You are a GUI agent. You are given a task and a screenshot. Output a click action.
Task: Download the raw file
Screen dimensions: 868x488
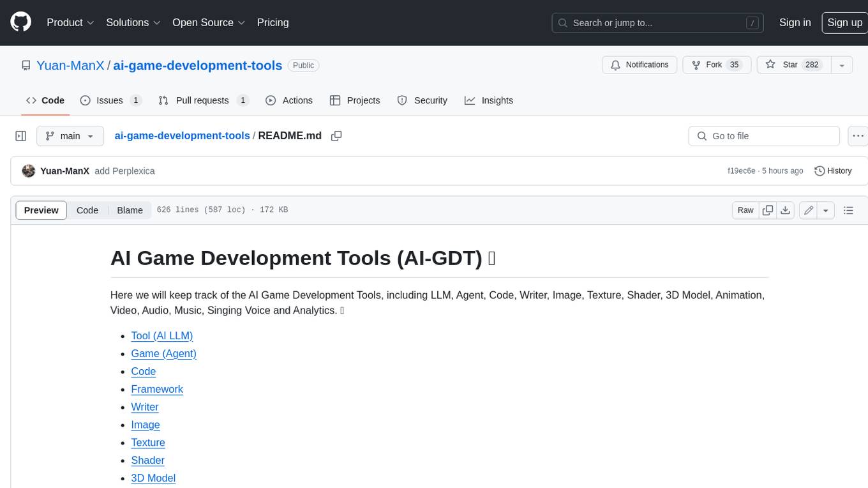pyautogui.click(x=786, y=210)
